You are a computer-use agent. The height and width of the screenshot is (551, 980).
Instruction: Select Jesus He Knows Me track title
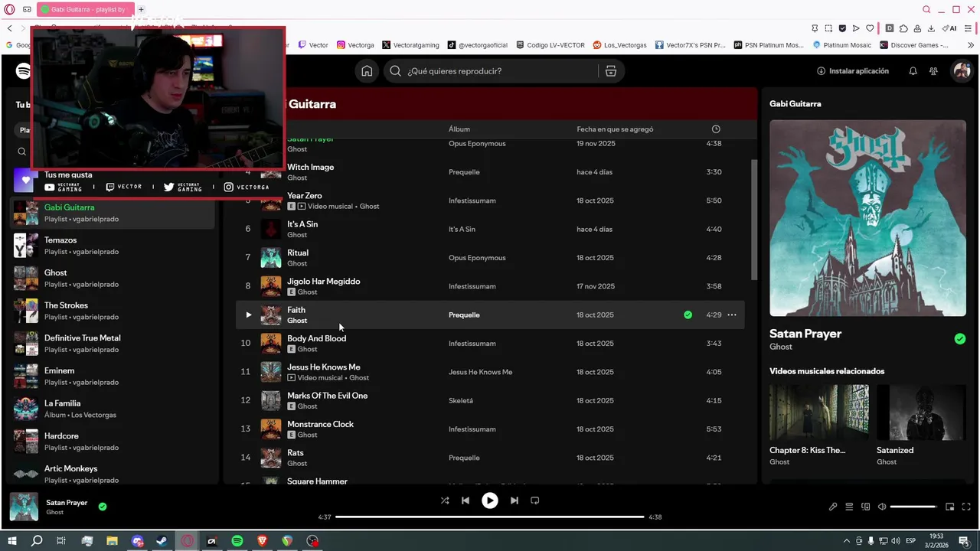pos(323,367)
